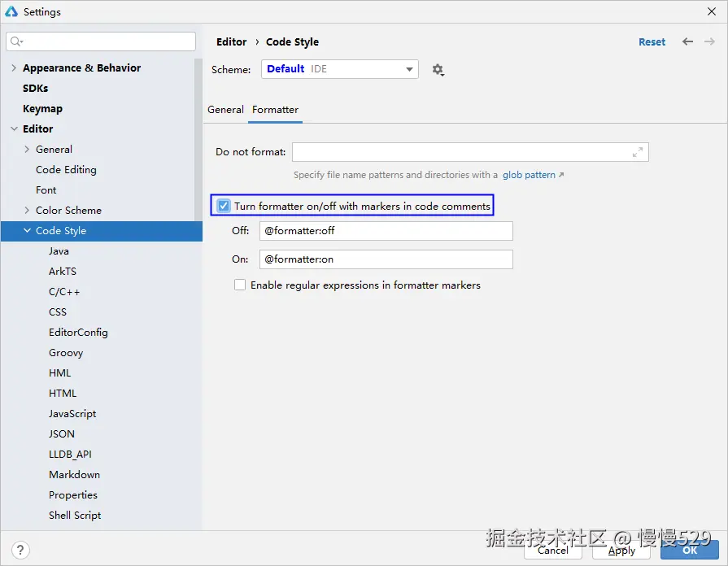Open EditorConfig settings
This screenshot has height=566, width=728.
click(x=78, y=333)
